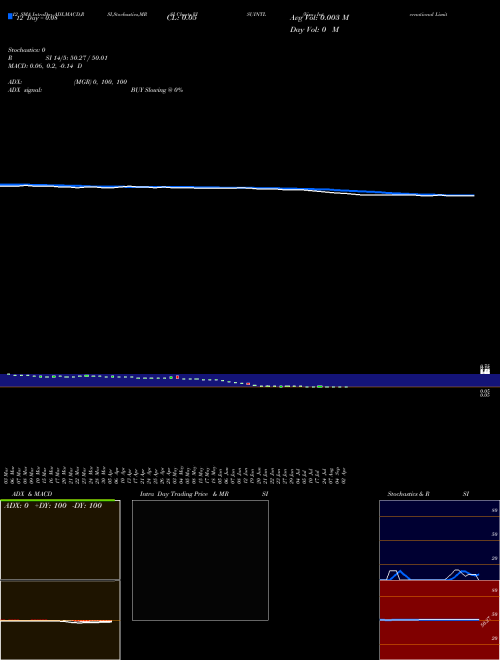Click the 'Stochastics: 0' readout
The image size is (500, 660).
pos(27,50)
